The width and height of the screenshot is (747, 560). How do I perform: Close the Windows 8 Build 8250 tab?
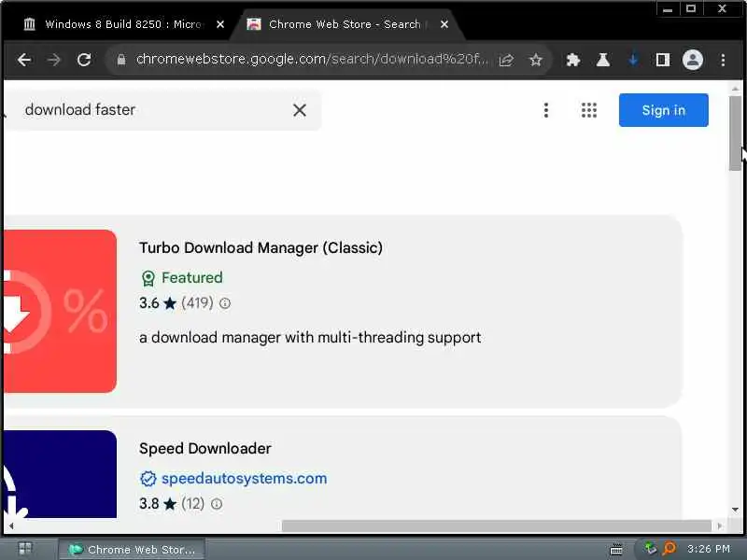pyautogui.click(x=220, y=24)
